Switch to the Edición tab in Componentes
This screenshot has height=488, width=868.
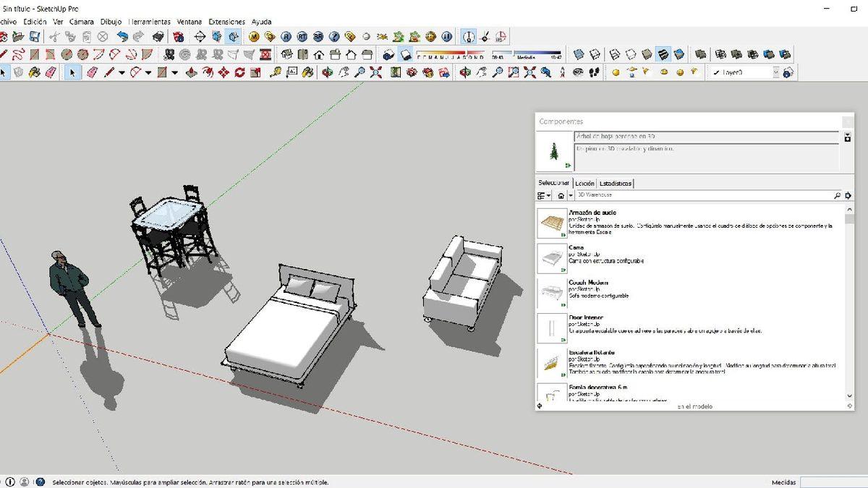tap(584, 183)
